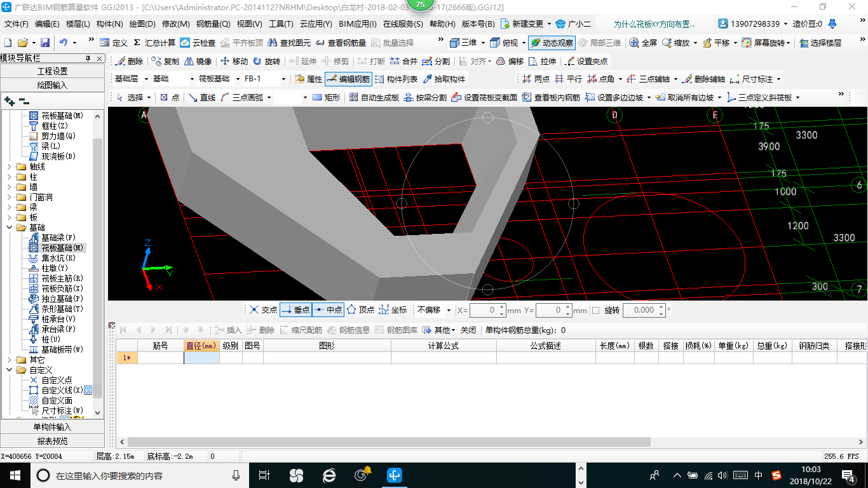Click 设置筏板变截面 tool

click(x=484, y=97)
